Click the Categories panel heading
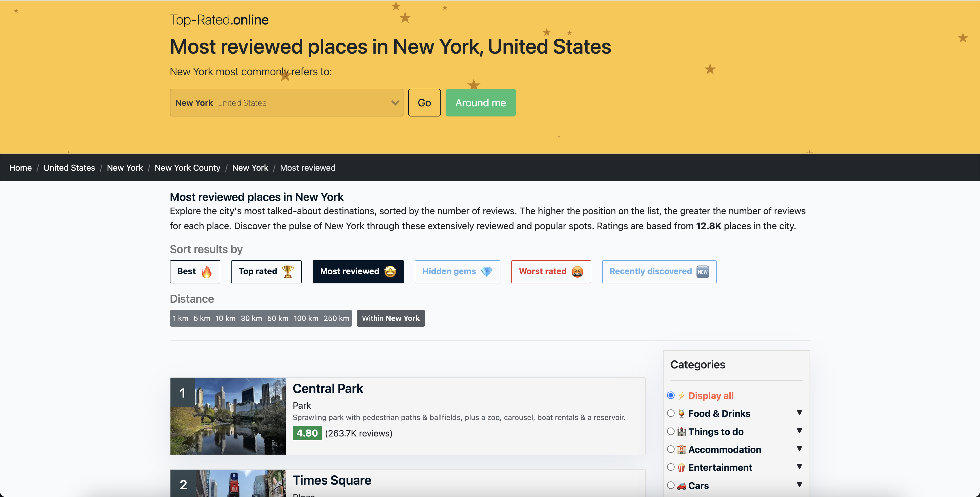The height and width of the screenshot is (497, 980). coord(698,365)
